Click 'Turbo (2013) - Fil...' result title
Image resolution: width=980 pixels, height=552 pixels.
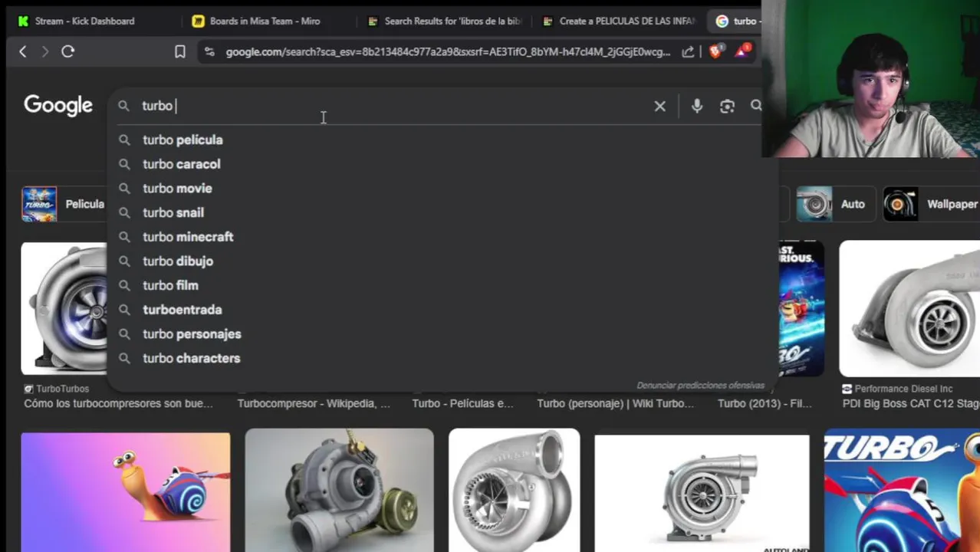(765, 403)
